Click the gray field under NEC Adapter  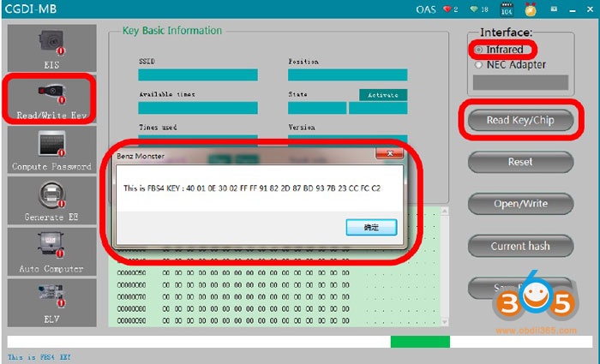coord(520,82)
